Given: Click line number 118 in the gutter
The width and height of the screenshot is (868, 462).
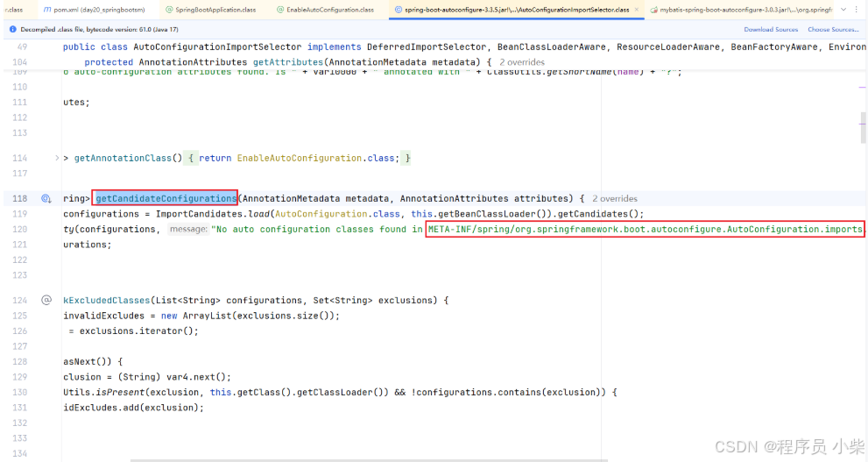Looking at the screenshot, I should click(x=20, y=198).
